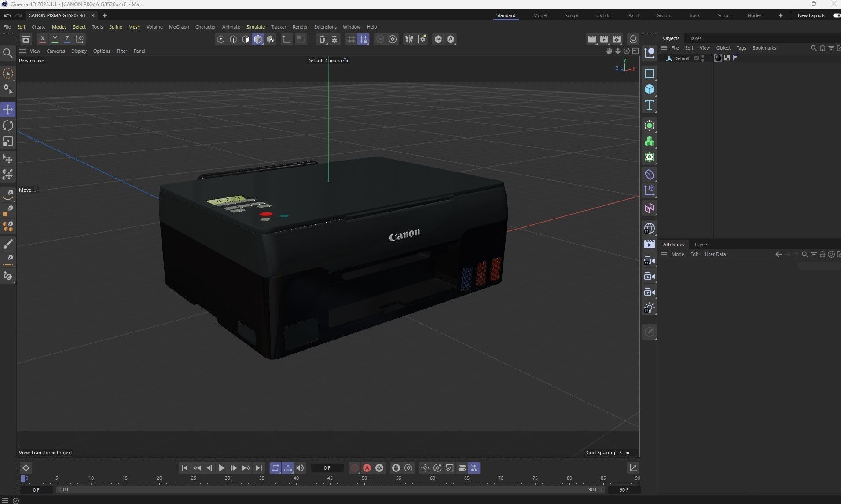The height and width of the screenshot is (504, 841).
Task: Select the Rotate tool
Action: (8, 125)
